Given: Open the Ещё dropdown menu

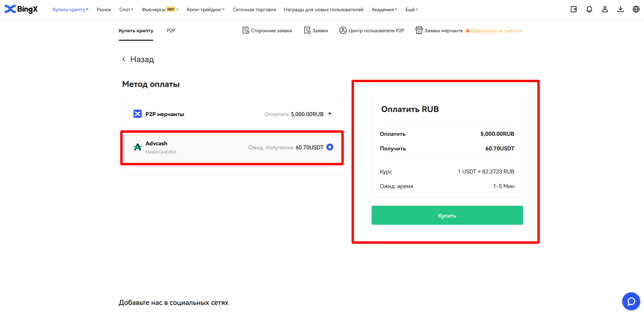Looking at the screenshot, I should (412, 10).
